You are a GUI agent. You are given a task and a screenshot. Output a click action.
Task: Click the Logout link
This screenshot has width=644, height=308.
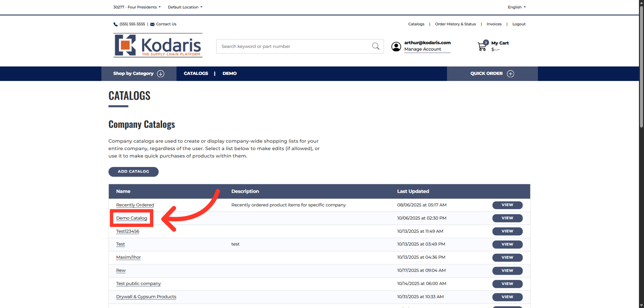coord(519,24)
